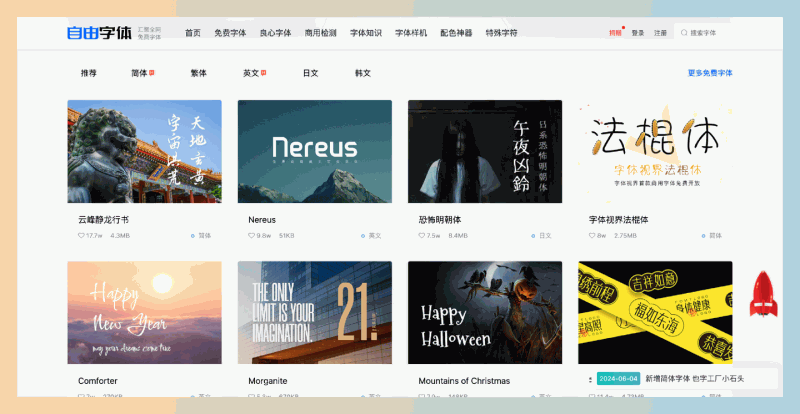Click the 4.3MB file size text
800x414 pixels.
tap(120, 236)
